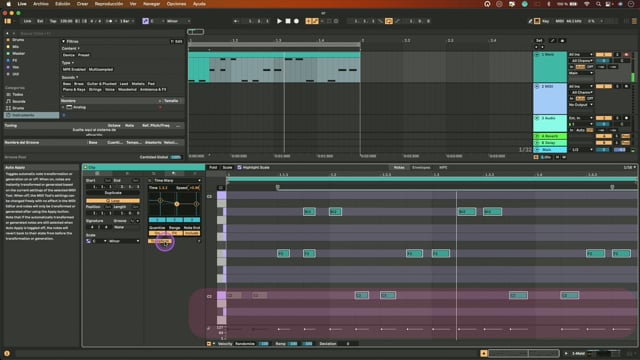Open the Crear menu
Screen dimensions: 640x360
[x=82, y=4]
